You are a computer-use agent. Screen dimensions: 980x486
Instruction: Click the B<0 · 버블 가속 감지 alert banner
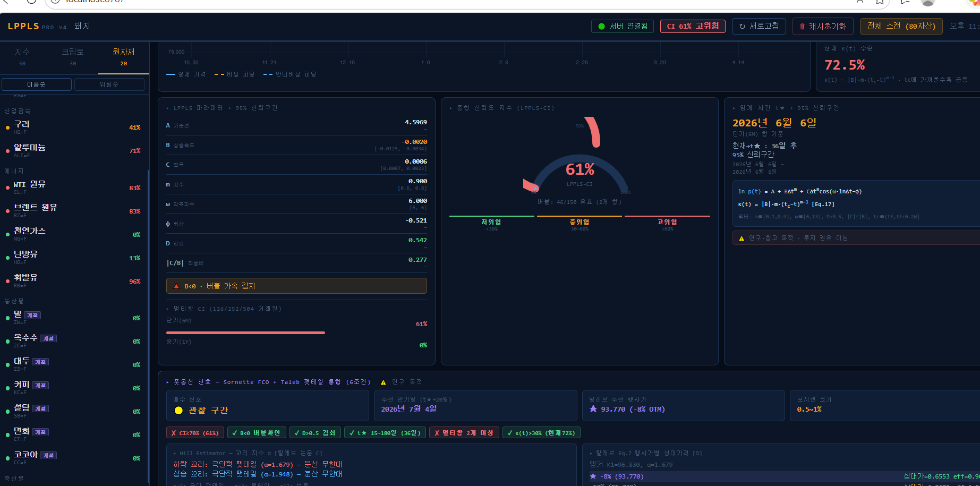point(296,286)
